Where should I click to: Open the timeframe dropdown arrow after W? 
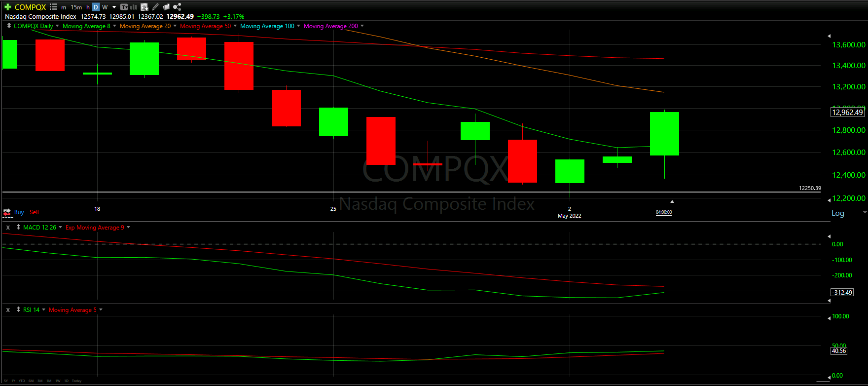(x=114, y=7)
